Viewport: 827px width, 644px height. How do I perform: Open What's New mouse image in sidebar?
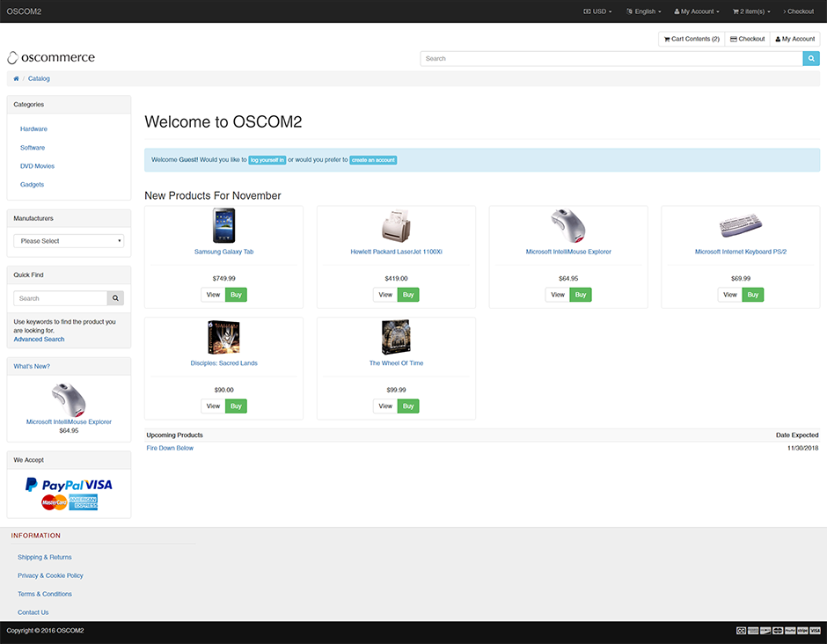pos(69,399)
